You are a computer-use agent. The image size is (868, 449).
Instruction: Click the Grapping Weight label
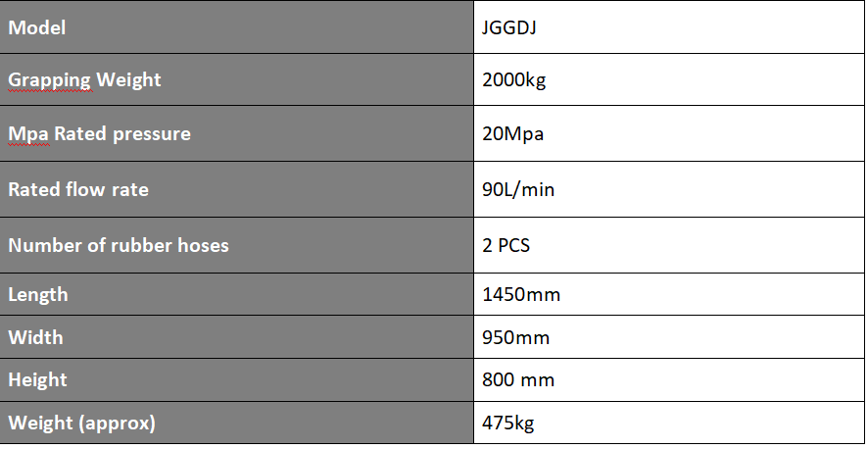tap(84, 79)
